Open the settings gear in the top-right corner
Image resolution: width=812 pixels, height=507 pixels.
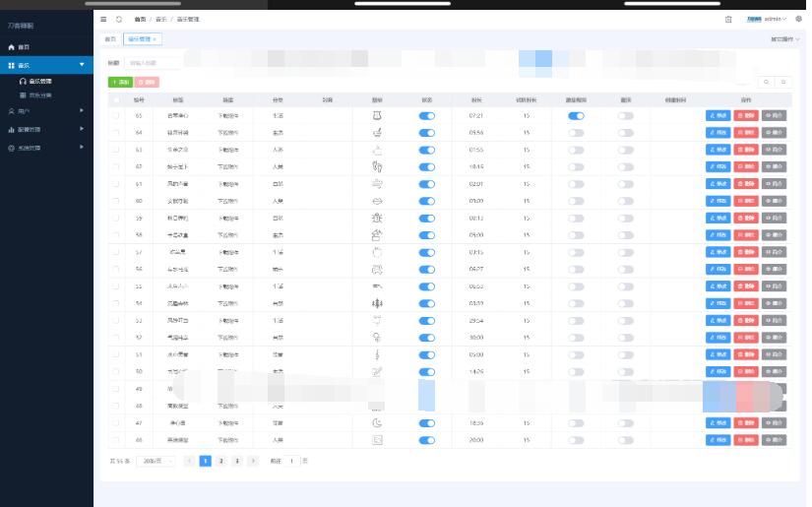coord(798,19)
